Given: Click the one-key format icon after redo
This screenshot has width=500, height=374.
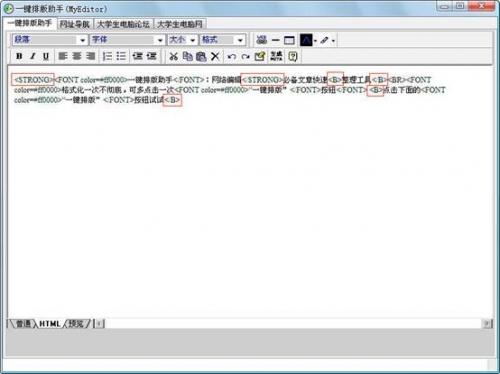Looking at the screenshot, I should coord(260,56).
